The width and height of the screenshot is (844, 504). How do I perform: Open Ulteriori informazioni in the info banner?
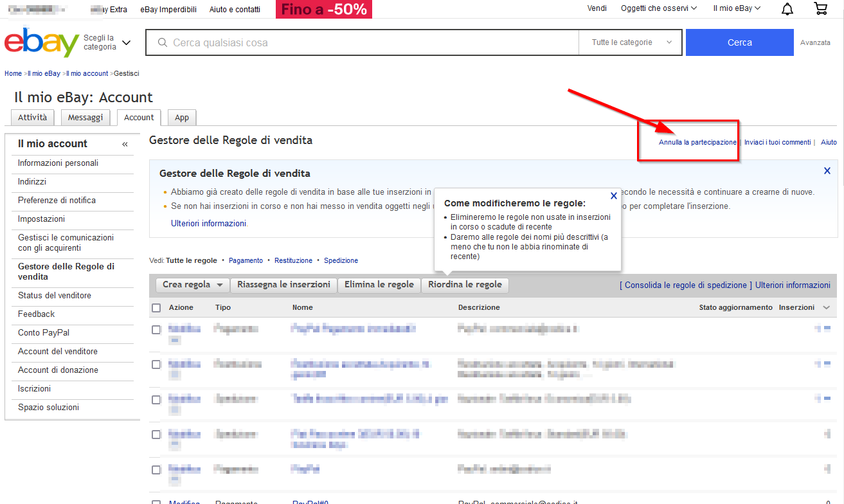click(x=208, y=223)
